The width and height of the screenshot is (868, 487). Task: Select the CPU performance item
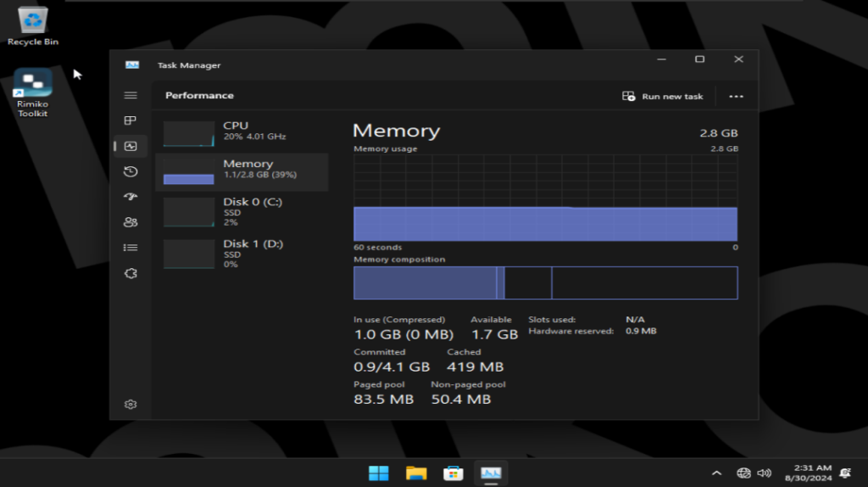(x=242, y=132)
